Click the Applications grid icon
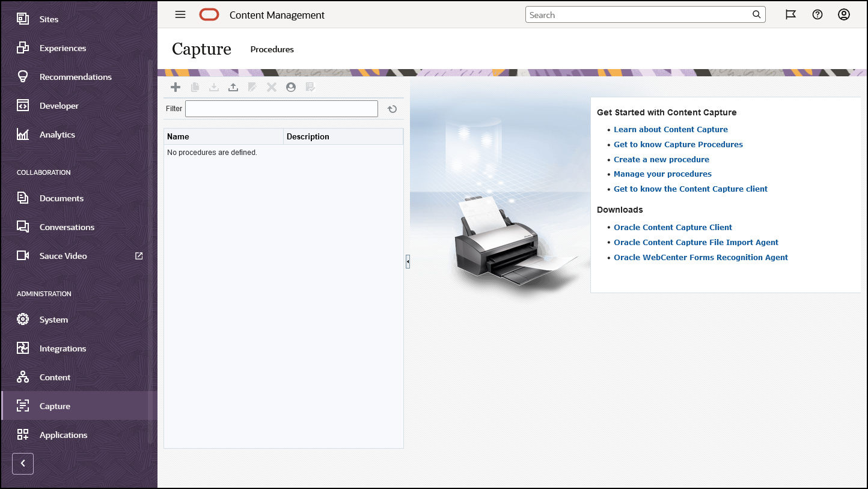The width and height of the screenshot is (868, 489). pos(23,434)
